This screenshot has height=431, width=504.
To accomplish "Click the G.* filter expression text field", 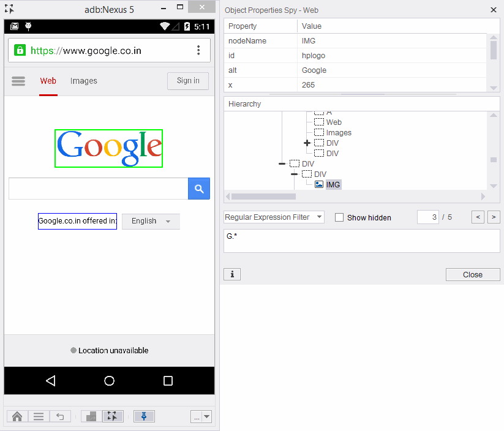I will [361, 241].
